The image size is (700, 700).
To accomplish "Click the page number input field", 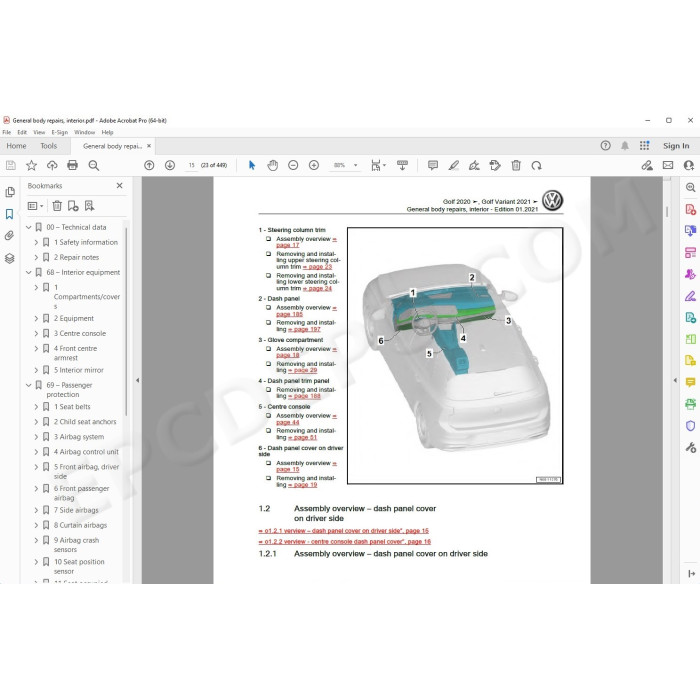I will pos(192,166).
